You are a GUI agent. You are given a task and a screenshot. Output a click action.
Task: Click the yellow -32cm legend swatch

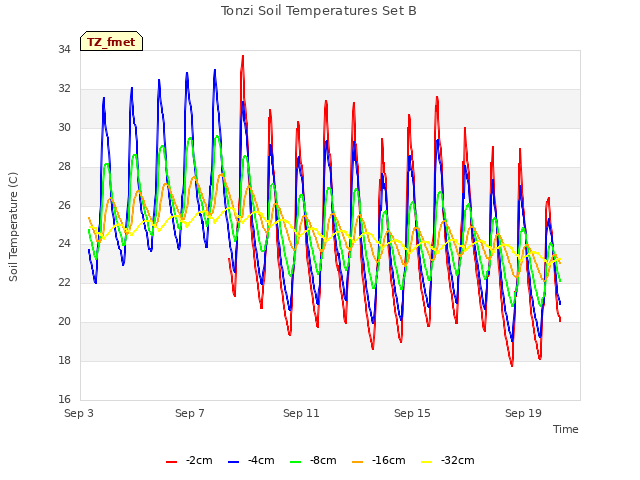[426, 462]
